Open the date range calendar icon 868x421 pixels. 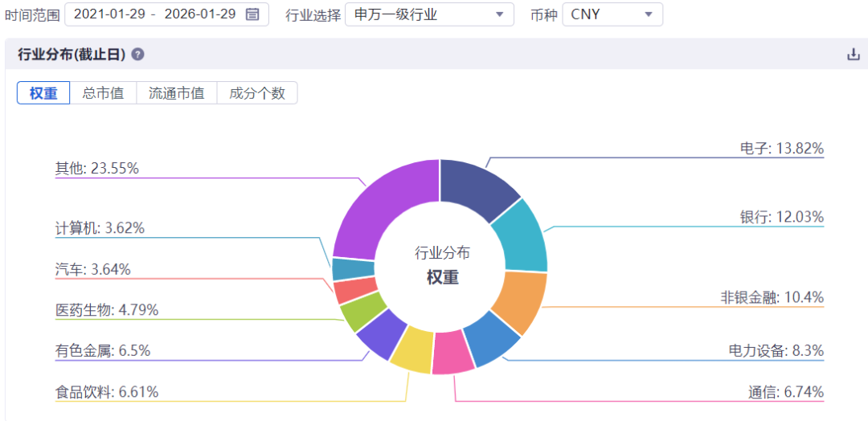(x=252, y=14)
